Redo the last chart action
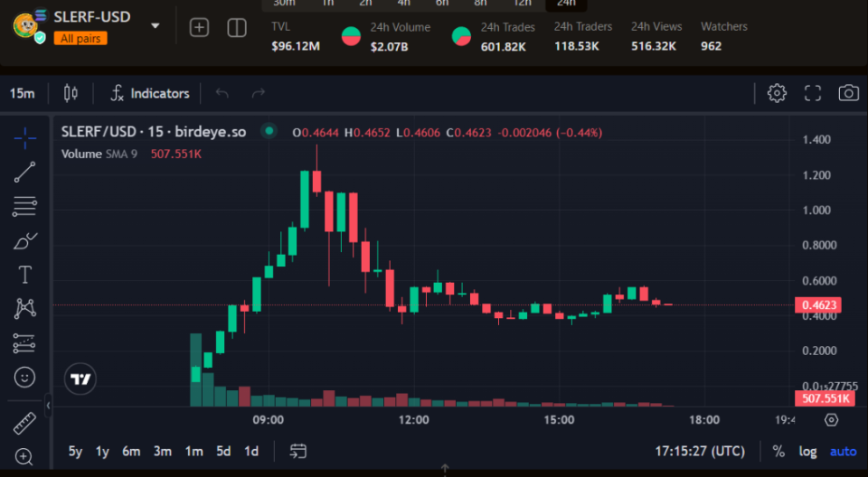 pyautogui.click(x=259, y=93)
